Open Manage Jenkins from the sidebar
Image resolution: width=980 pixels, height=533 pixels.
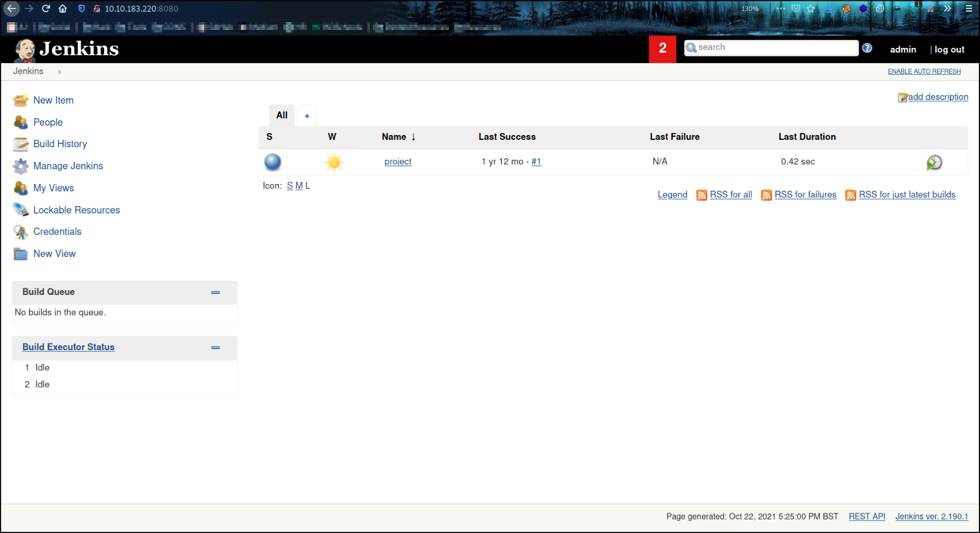[x=68, y=166]
